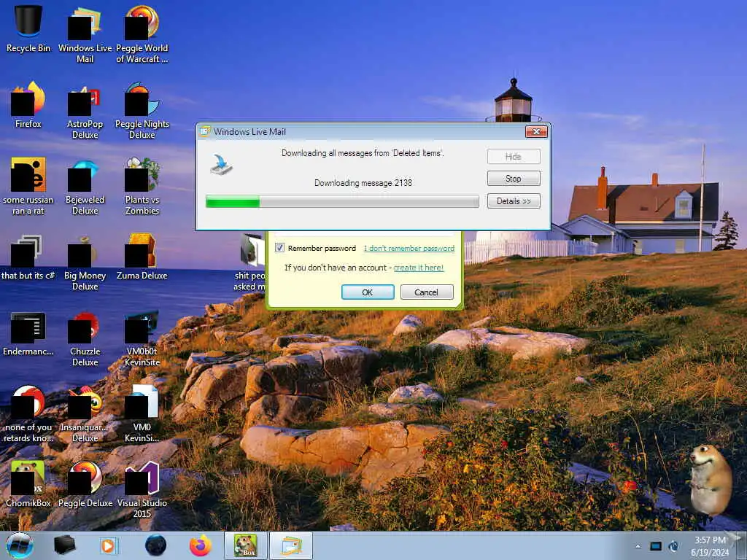Launch Firefox from the taskbar

(201, 545)
